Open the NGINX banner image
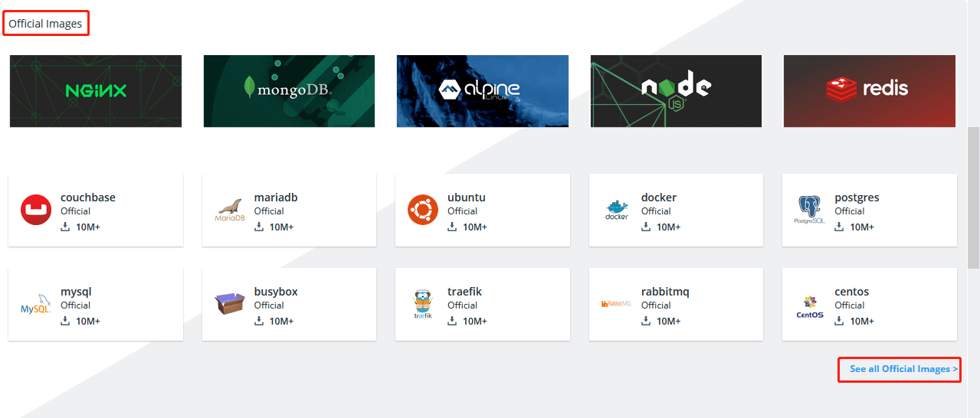This screenshot has height=418, width=980. point(96,91)
